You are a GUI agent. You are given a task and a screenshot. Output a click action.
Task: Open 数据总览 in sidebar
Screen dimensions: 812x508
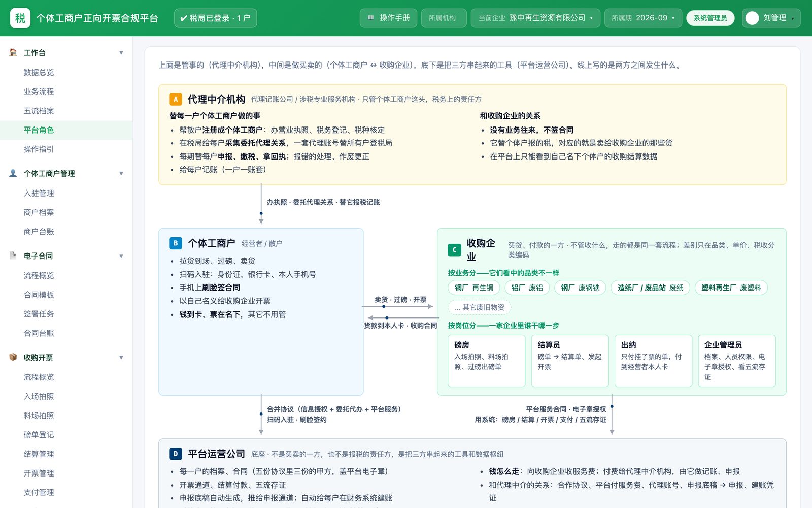pos(66,72)
